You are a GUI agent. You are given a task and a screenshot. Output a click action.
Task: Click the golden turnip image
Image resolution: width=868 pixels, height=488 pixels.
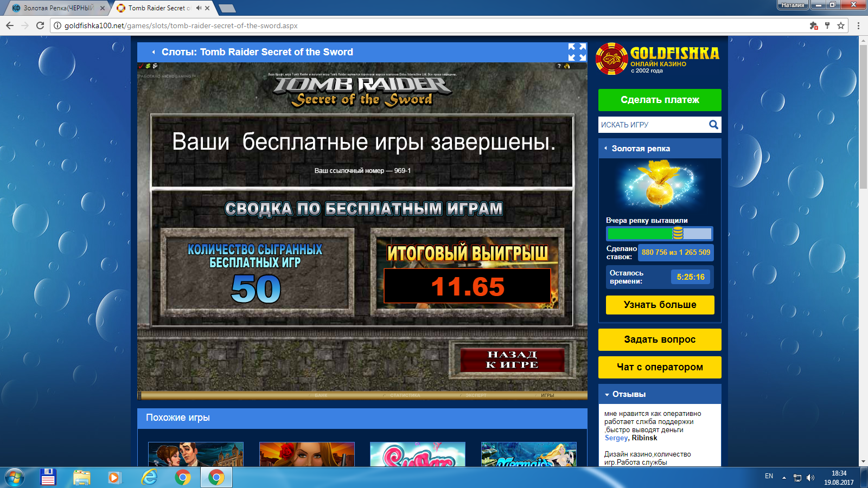[660, 185]
